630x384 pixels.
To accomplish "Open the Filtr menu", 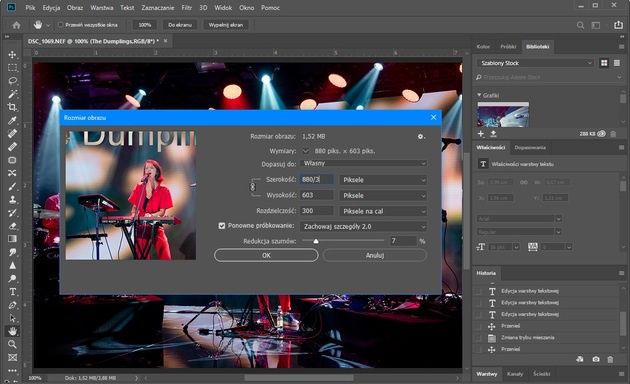I will (x=186, y=8).
